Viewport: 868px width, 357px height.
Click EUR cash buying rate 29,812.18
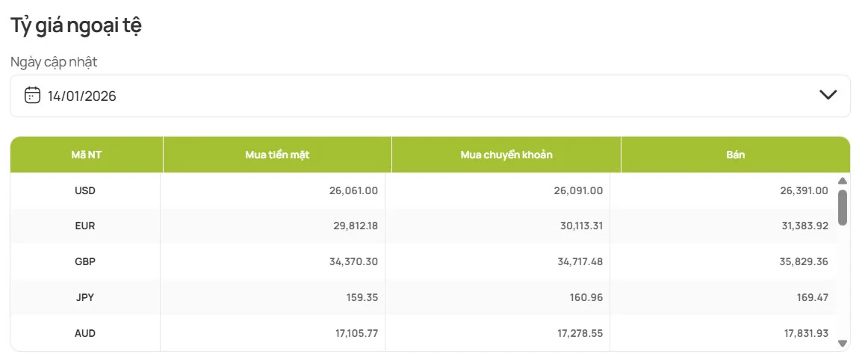click(x=353, y=226)
